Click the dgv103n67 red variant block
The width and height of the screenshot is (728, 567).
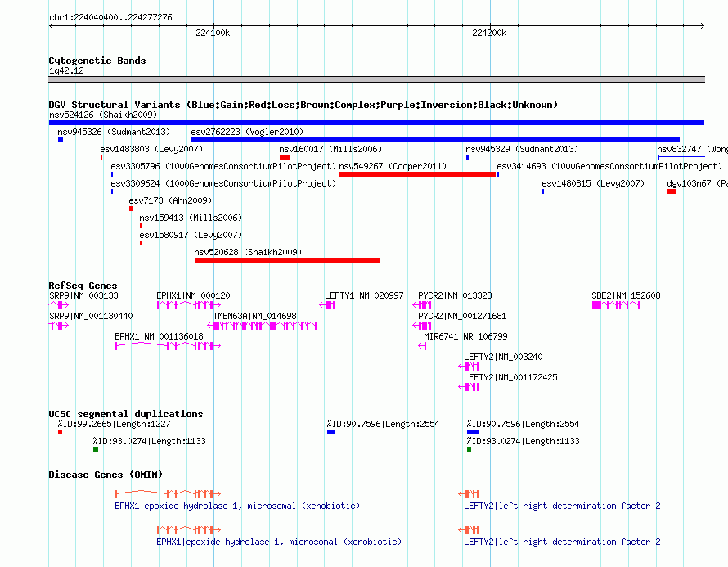click(672, 191)
